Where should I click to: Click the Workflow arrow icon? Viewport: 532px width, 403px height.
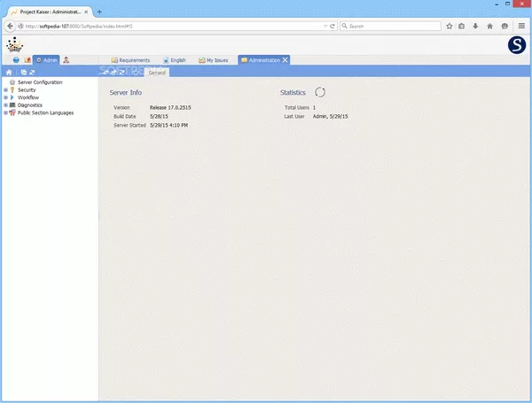coord(12,97)
